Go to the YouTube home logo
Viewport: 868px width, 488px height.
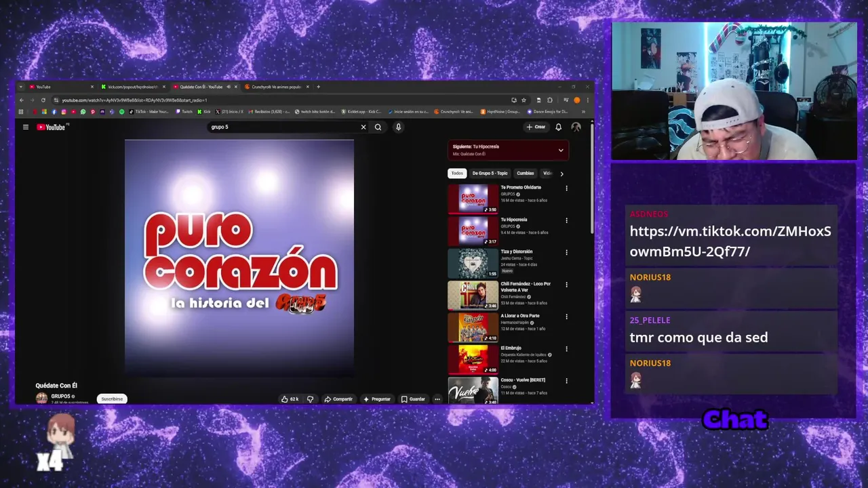coord(52,127)
